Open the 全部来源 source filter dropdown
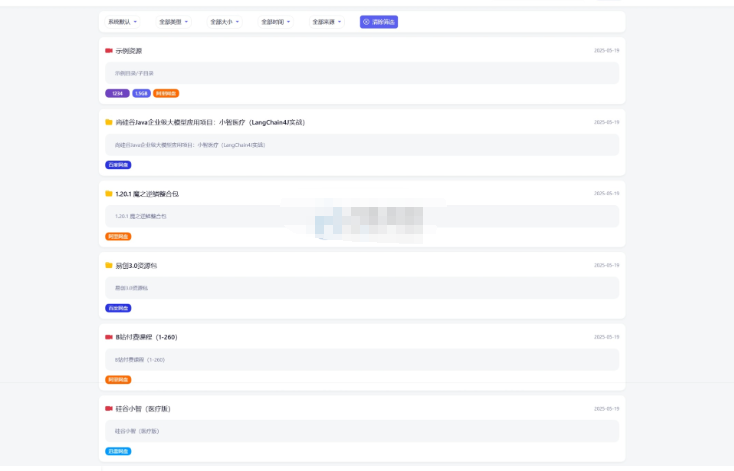The image size is (734, 471). tap(326, 22)
